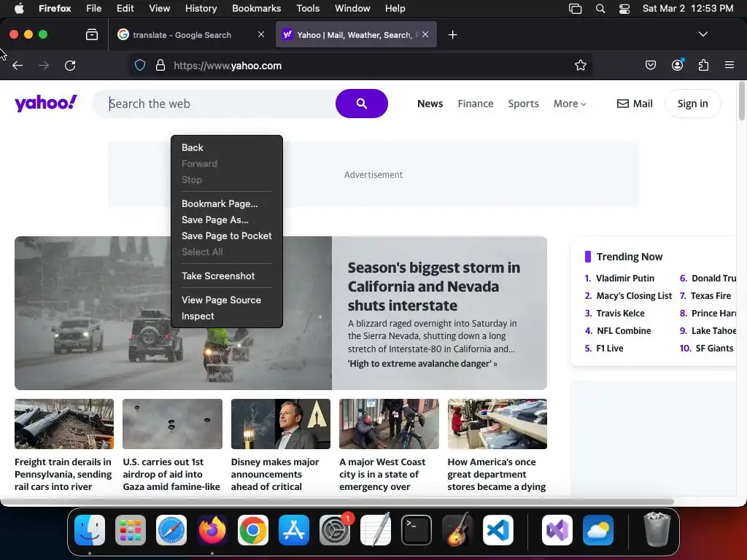
Task: Open the Pocket save icon in toolbar
Action: point(650,65)
